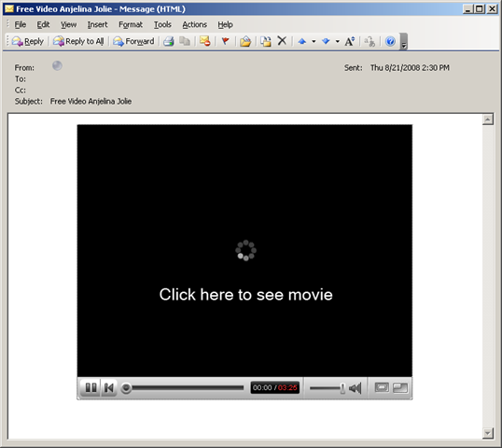Click the Move to Folder icon
The width and height of the screenshot is (502, 448).
(x=245, y=41)
